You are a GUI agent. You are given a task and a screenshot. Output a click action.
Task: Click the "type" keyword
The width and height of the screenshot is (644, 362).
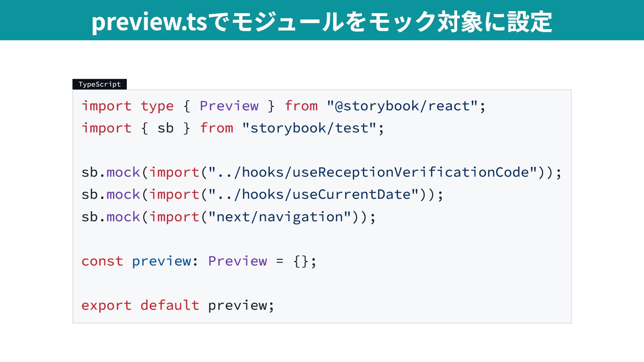(x=157, y=106)
